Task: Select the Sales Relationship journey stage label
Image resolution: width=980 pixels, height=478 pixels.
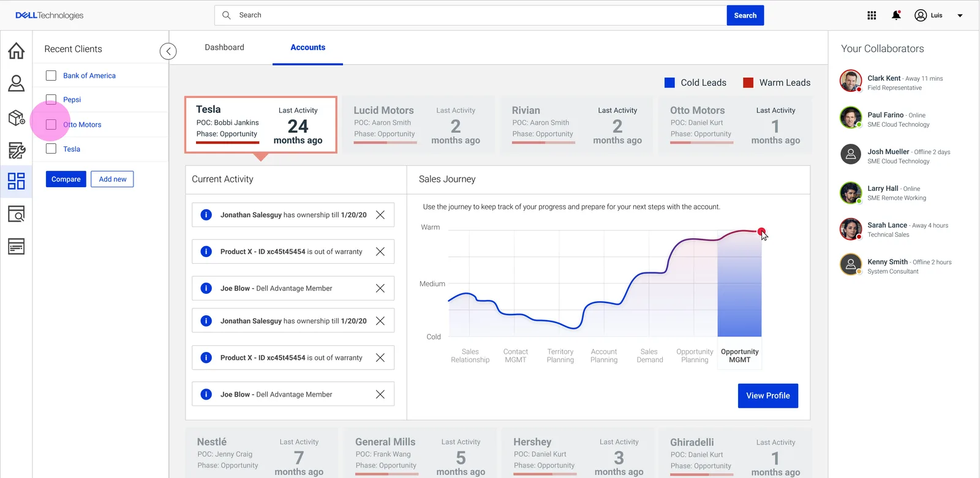Action: point(470,356)
